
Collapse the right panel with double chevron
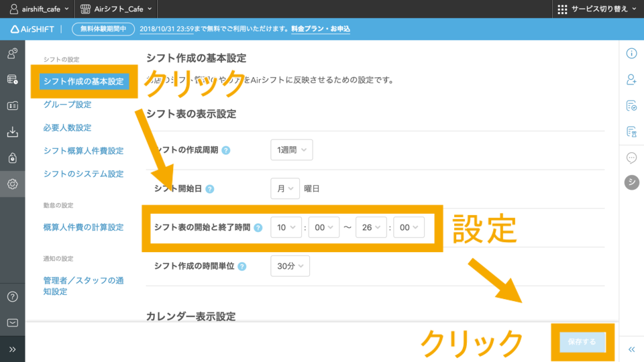tap(632, 349)
